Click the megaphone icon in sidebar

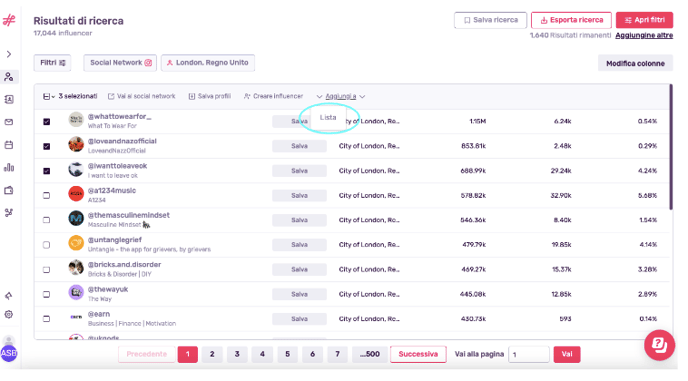[9, 296]
